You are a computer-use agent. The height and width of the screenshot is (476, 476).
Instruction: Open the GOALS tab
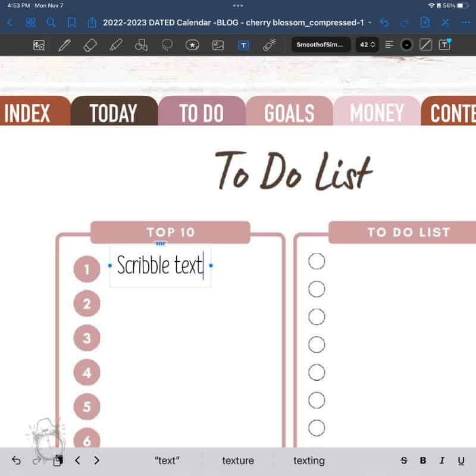[x=289, y=111]
